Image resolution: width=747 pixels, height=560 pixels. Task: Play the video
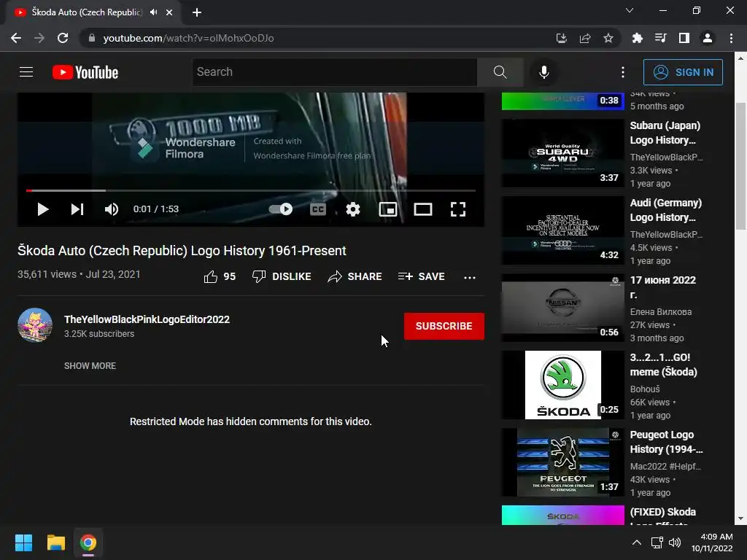click(x=43, y=209)
